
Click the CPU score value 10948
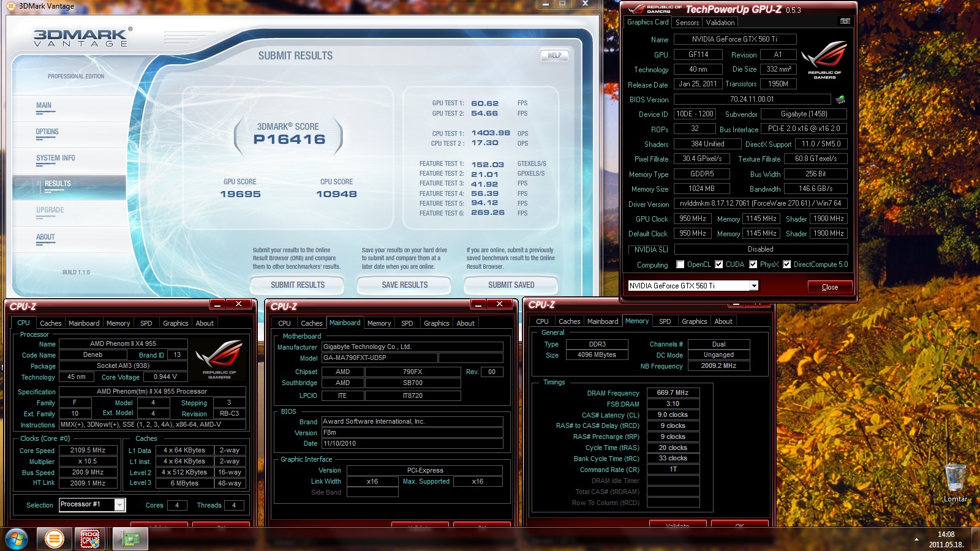[x=336, y=194]
